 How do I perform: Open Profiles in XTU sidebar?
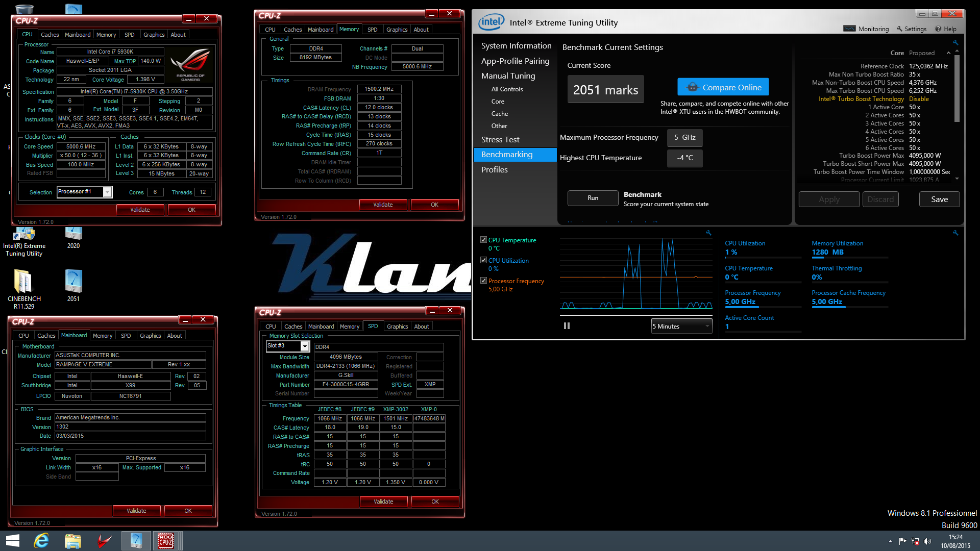click(x=494, y=169)
